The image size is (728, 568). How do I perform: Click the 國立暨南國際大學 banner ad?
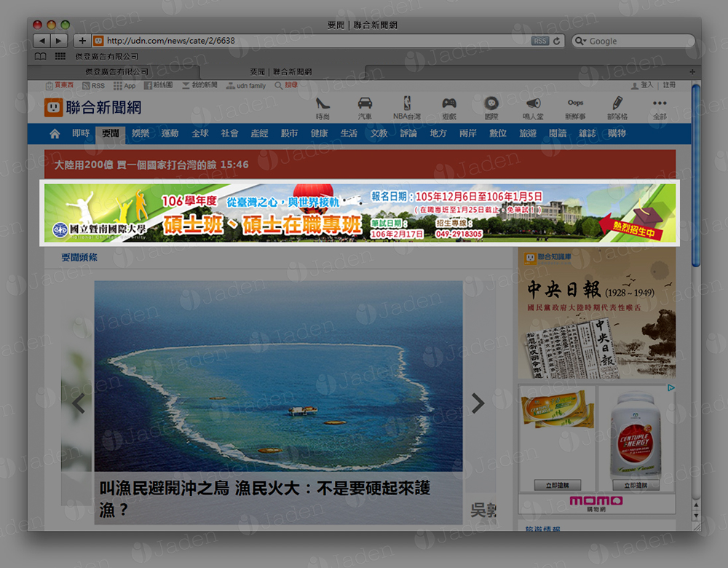tap(360, 213)
